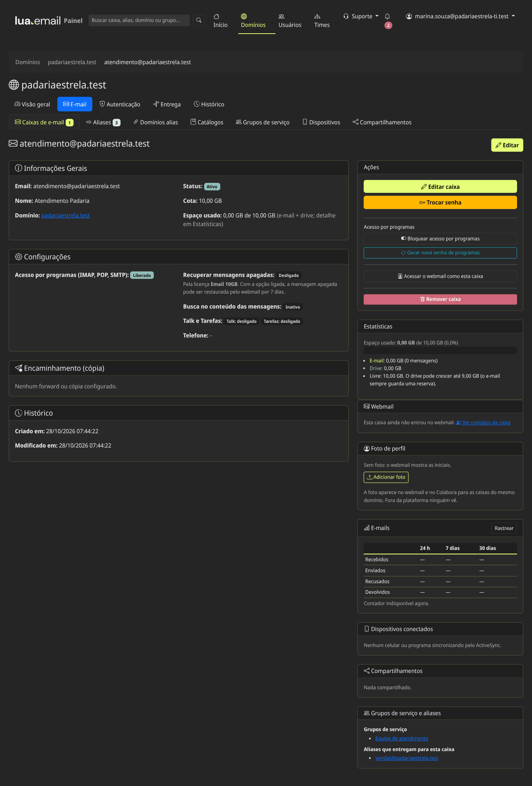This screenshot has width=532, height=786.
Task: Click the phone icon in Dispositivos conectados header
Action: 367,629
